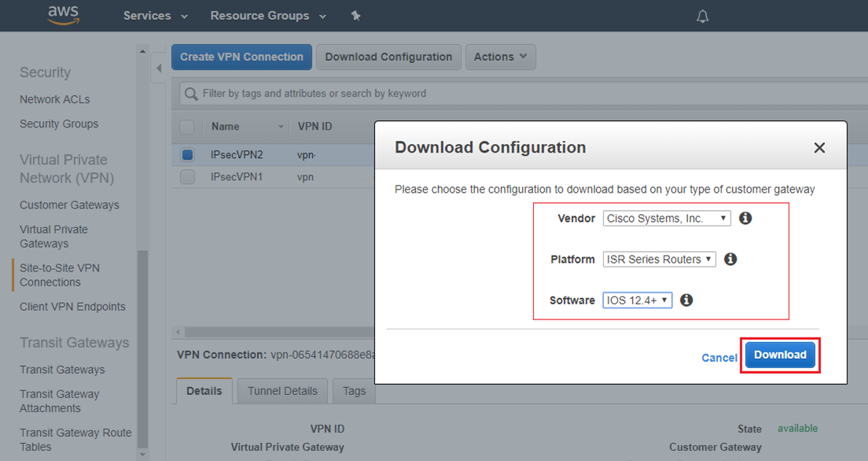Close the Download Configuration dialog with X

[x=819, y=148]
